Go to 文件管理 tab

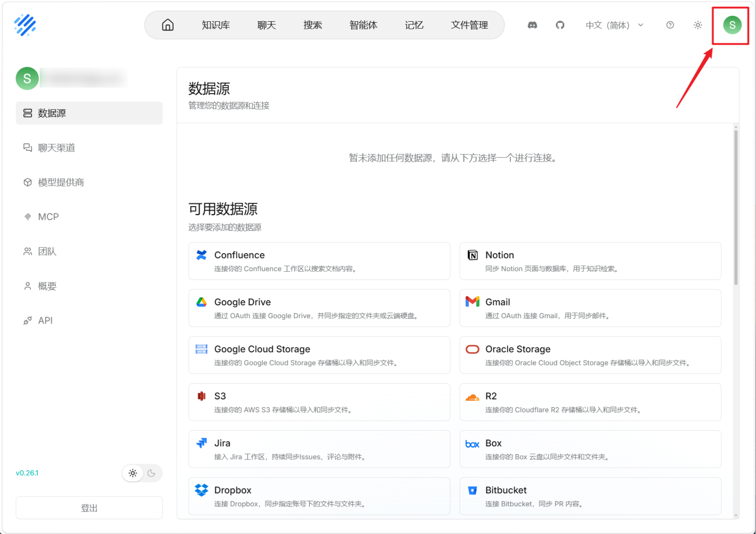tap(469, 25)
